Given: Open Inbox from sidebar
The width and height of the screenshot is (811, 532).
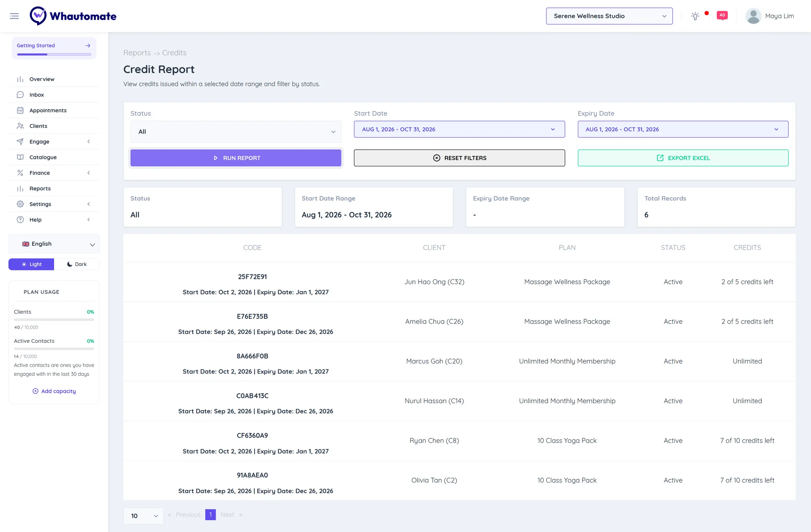Looking at the screenshot, I should [x=37, y=95].
